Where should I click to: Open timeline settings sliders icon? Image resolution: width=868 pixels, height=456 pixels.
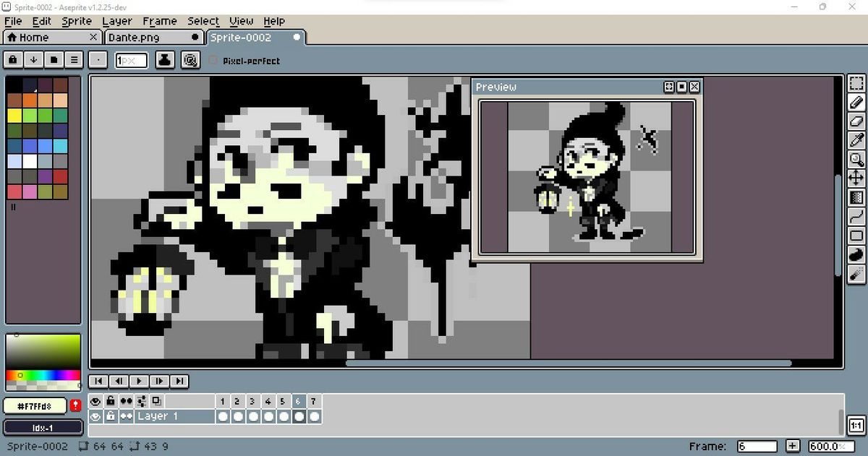142,400
